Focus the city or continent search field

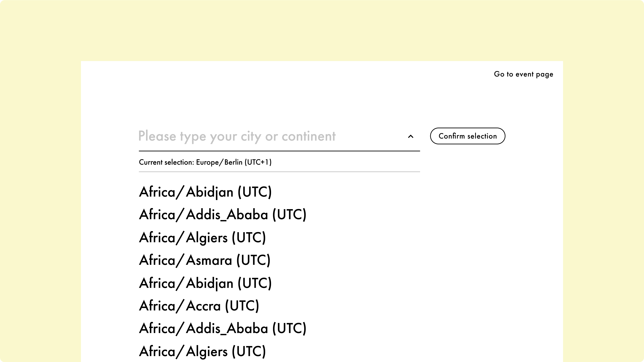pyautogui.click(x=279, y=136)
